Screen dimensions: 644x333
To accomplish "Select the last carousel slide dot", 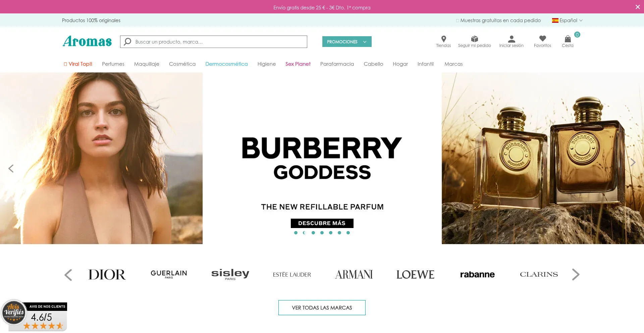I will click(x=348, y=233).
